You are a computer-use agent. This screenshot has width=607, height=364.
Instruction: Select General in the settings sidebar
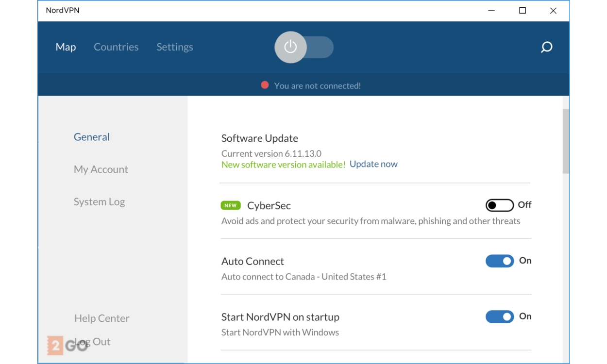click(91, 137)
